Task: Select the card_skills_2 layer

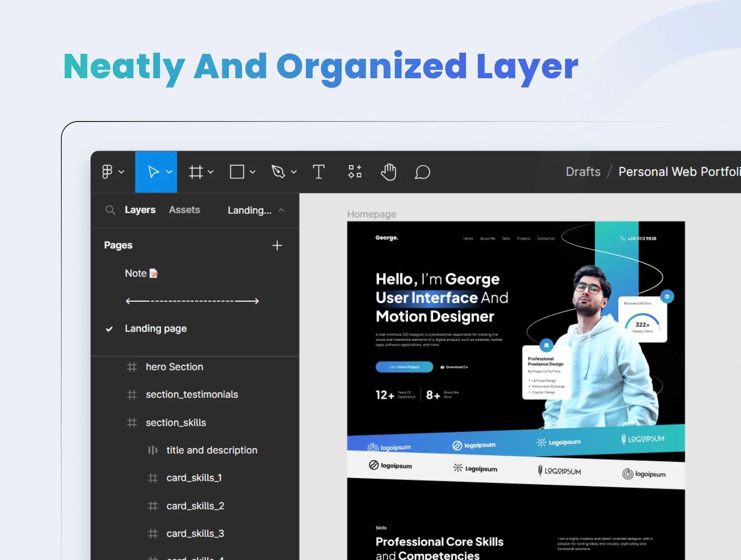Action: tap(195, 506)
